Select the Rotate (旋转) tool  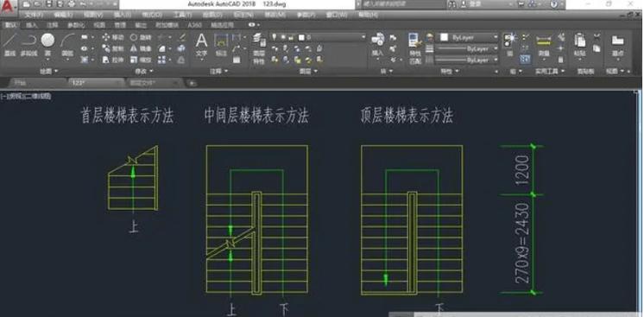(141, 37)
